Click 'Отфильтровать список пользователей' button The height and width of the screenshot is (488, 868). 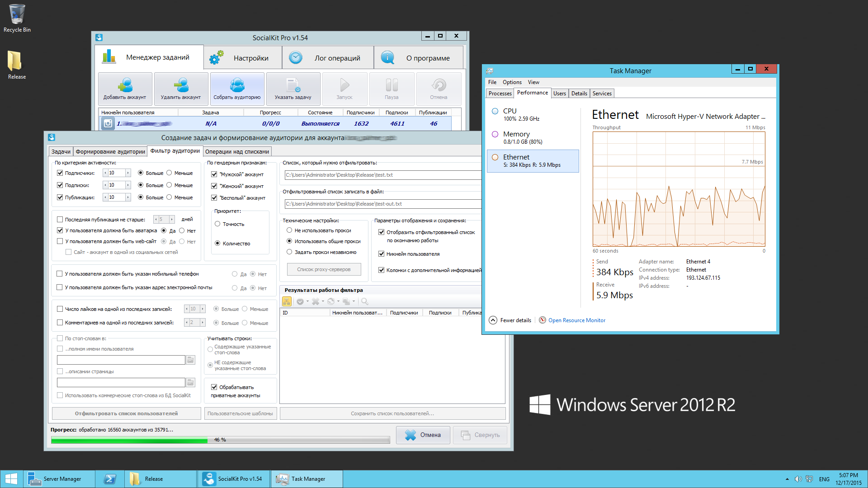(x=126, y=413)
